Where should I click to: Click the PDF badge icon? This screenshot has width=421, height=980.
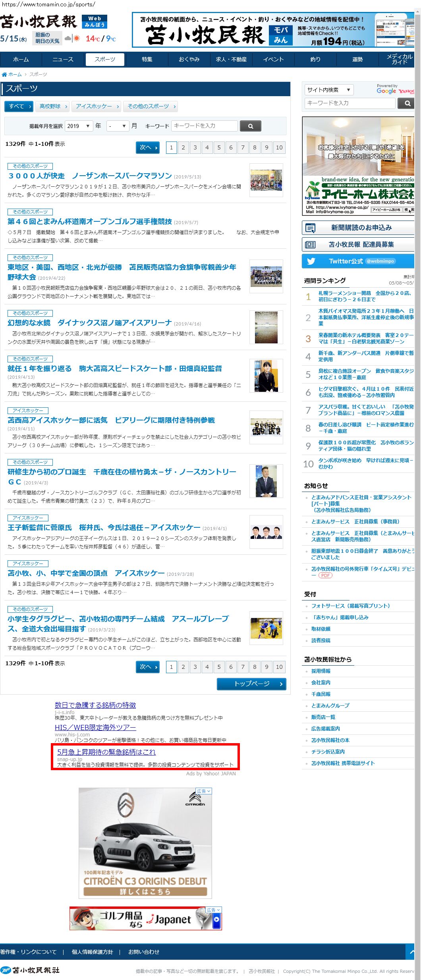[x=325, y=575]
